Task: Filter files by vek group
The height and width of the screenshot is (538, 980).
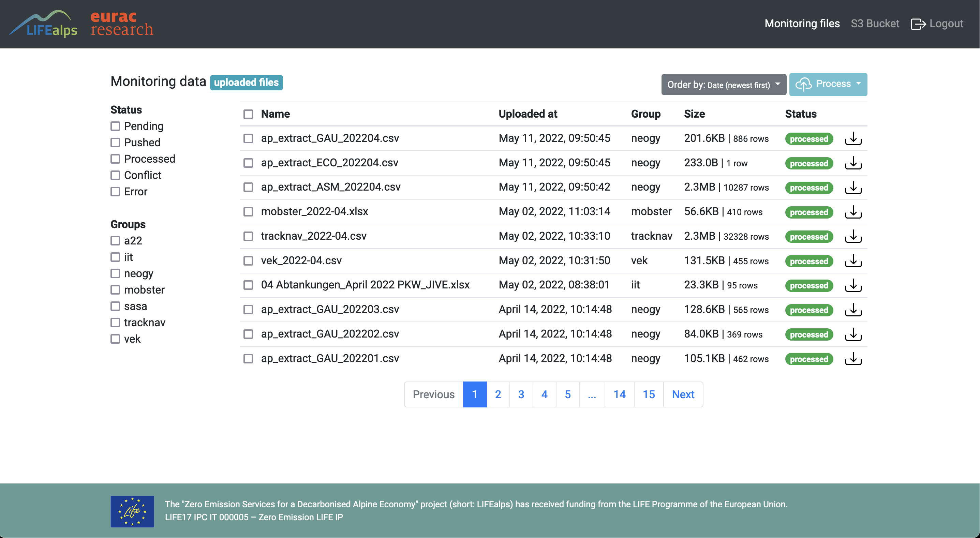Action: 115,339
